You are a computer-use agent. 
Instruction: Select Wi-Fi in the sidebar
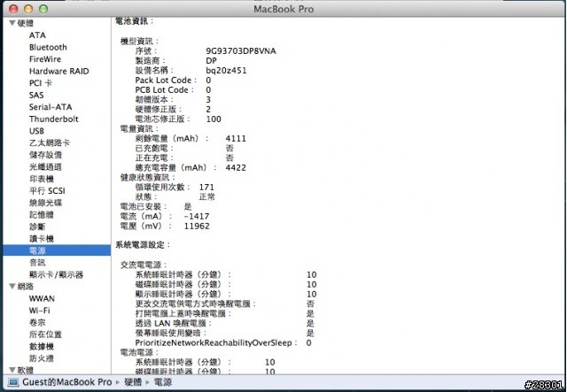click(39, 311)
